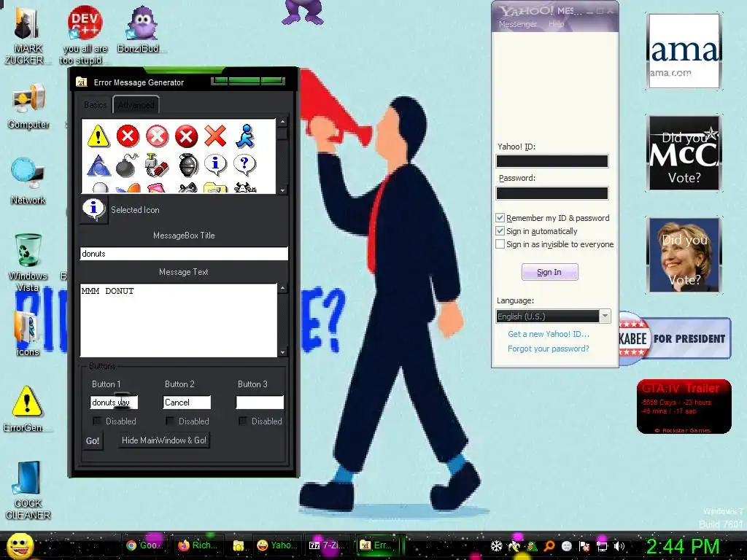Click the smiley face Start button
The height and width of the screenshot is (560, 747).
click(x=20, y=546)
